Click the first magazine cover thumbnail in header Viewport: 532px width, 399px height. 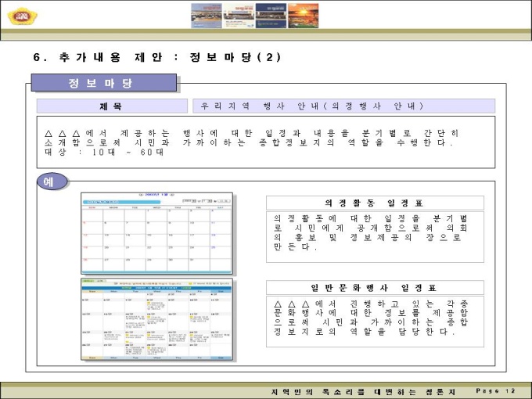point(207,16)
